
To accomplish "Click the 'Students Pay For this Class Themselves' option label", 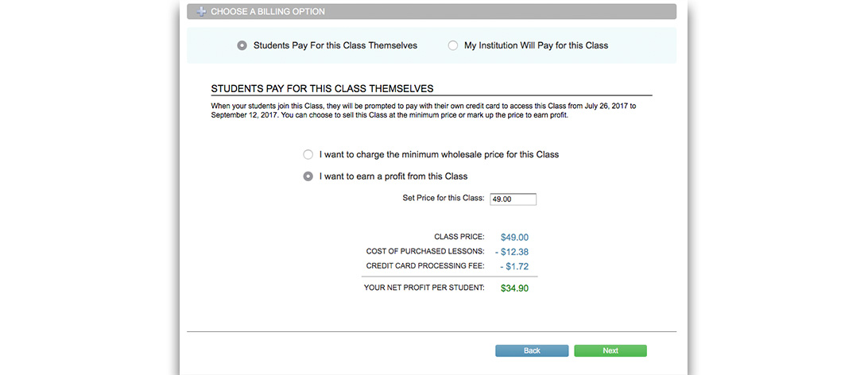I will tap(335, 46).
